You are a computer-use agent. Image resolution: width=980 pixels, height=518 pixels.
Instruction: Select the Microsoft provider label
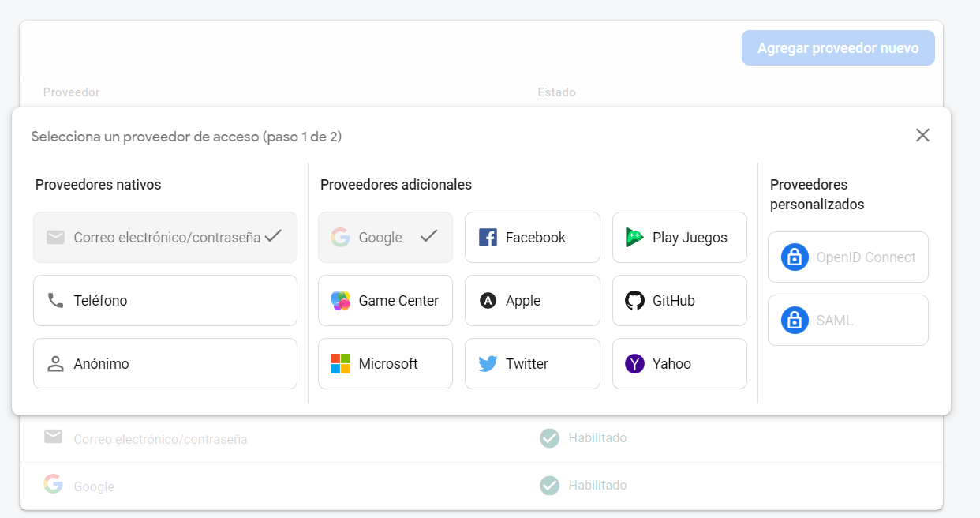(388, 364)
